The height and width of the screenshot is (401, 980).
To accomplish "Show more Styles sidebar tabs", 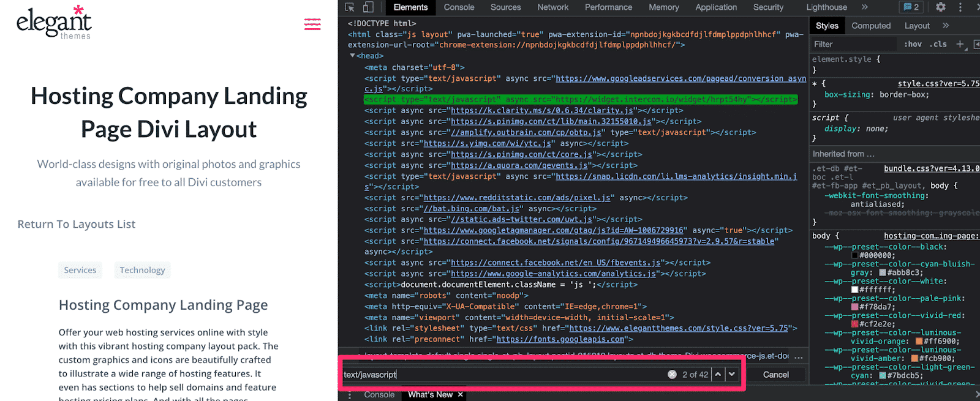I will pos(946,26).
